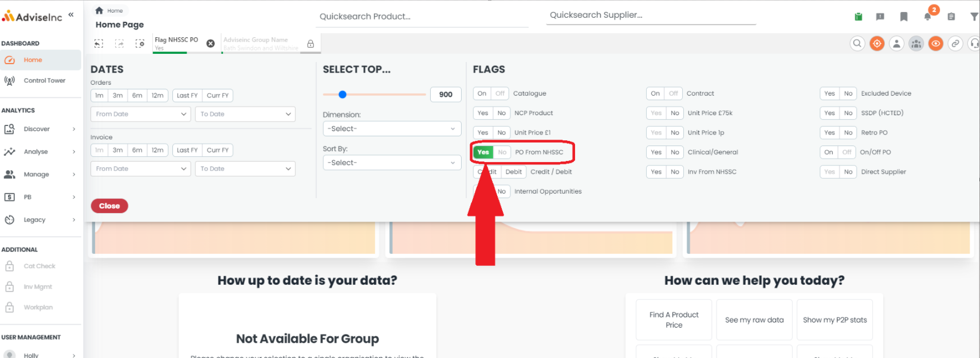Select No for NCP Product flag

pyautogui.click(x=502, y=113)
